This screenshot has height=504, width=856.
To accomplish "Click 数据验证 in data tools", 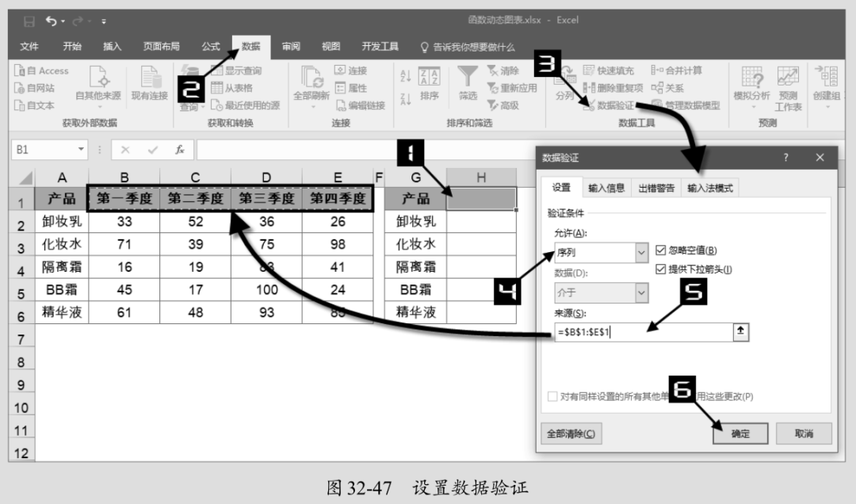I will click(609, 105).
